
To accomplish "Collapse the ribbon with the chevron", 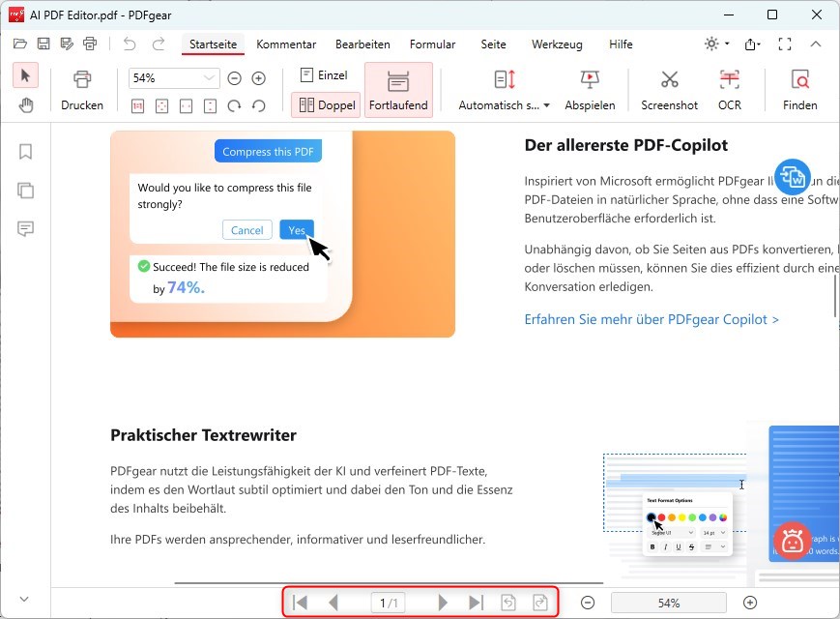I will (816, 44).
